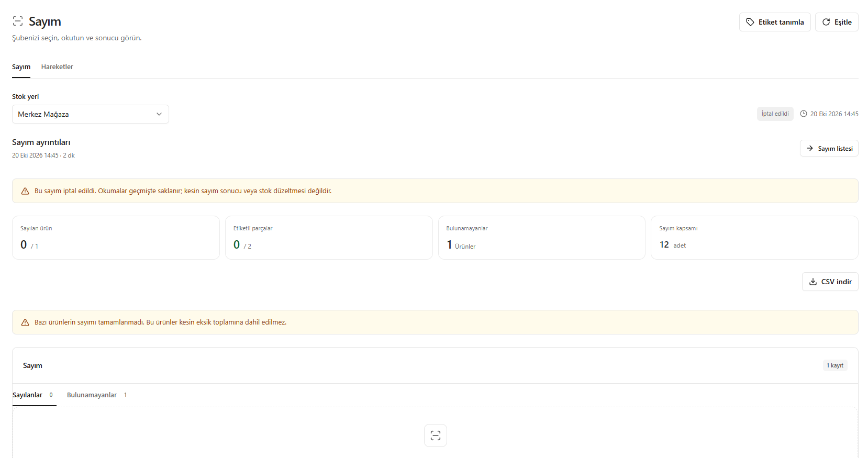Click the 1 kayıt badge
Image resolution: width=868 pixels, height=458 pixels.
[x=835, y=365]
